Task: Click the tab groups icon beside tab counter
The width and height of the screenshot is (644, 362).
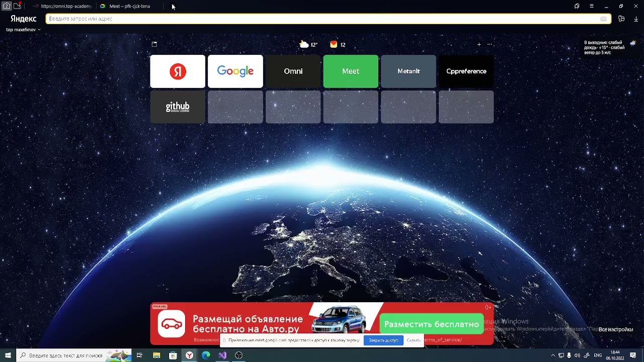Action: [18, 6]
